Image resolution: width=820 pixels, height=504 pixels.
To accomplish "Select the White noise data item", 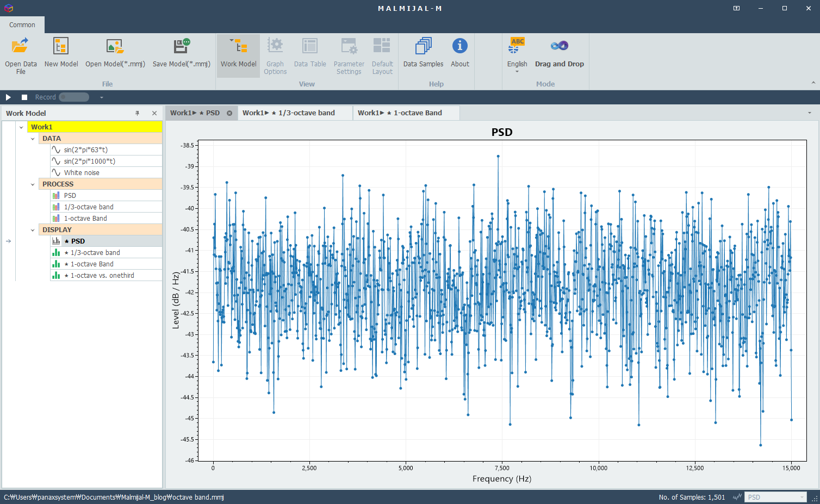I will click(106, 172).
